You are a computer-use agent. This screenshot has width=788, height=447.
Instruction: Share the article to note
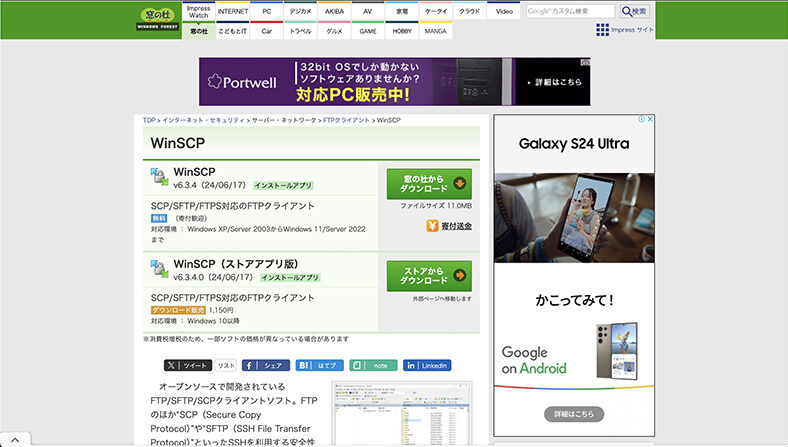tap(373, 366)
